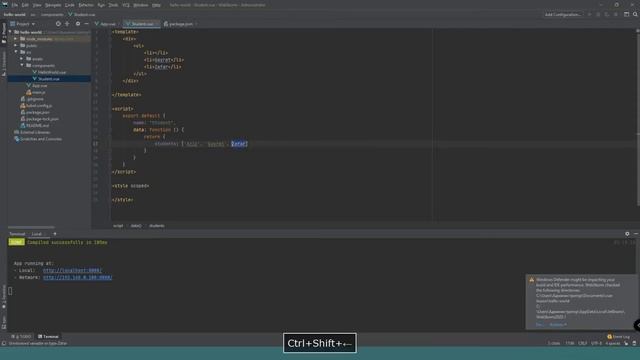Screen dimensions: 640x360
Task: Switch to the package.json editor tab
Action: (x=180, y=24)
